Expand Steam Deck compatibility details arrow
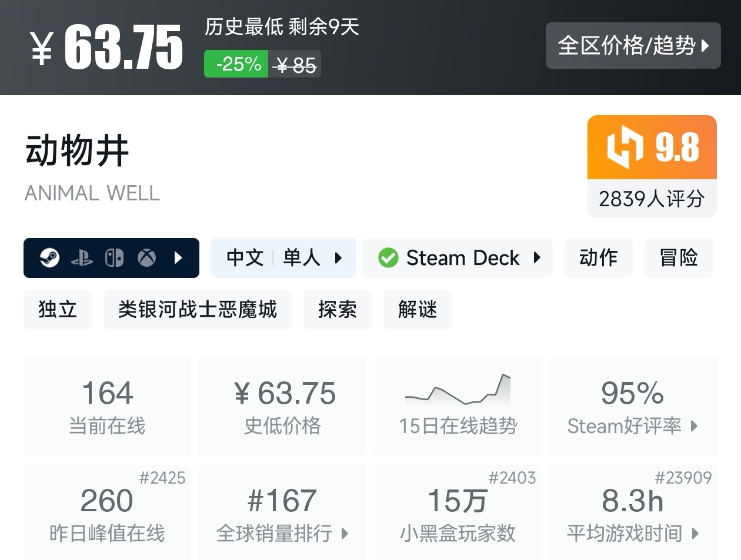Screen dimensions: 741x560 (x=536, y=257)
